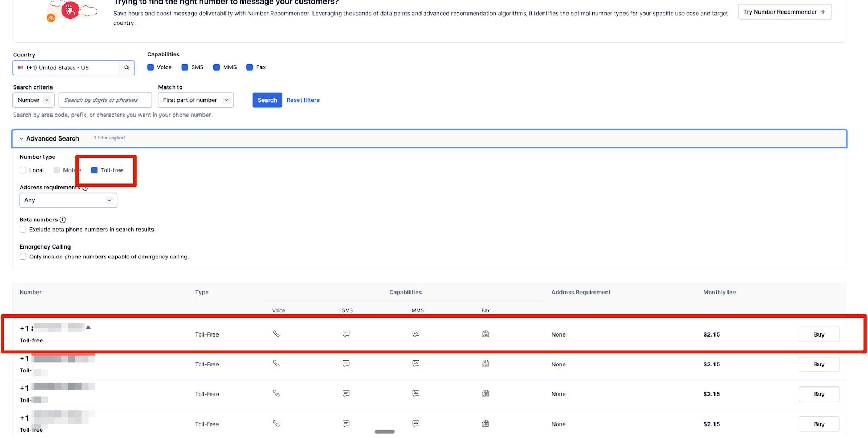
Task: Click Buy in the fourth result row
Action: tap(819, 424)
